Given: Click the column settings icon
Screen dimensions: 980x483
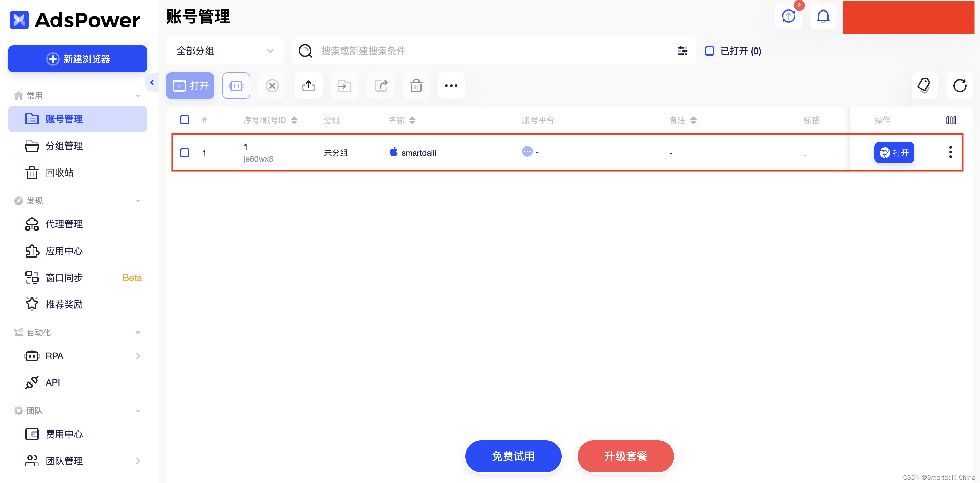Looking at the screenshot, I should (951, 120).
